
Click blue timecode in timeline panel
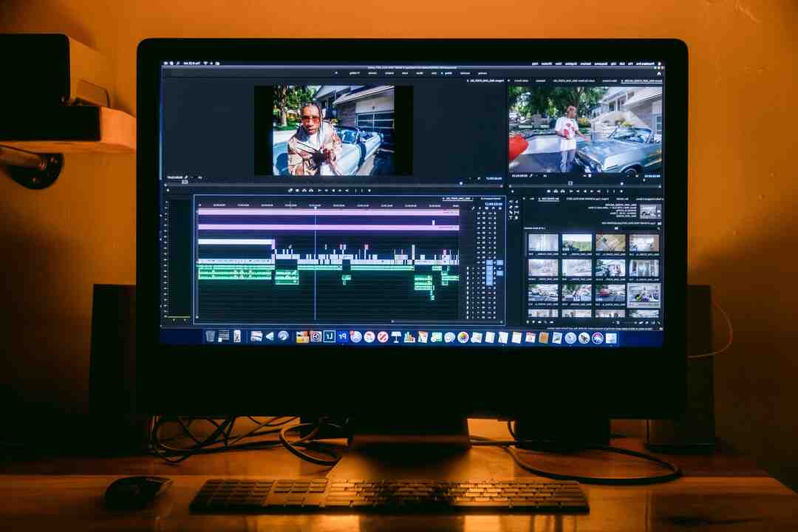494,204
